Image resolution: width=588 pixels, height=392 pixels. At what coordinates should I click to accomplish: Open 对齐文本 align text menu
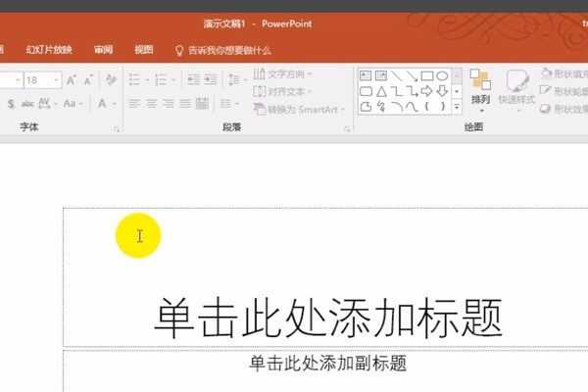coord(283,91)
